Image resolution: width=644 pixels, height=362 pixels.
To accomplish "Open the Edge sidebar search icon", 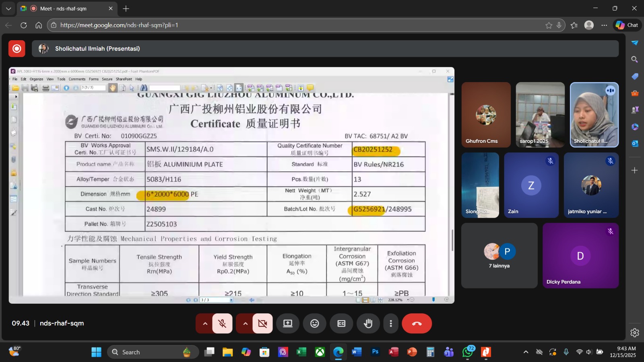I will 635,60.
